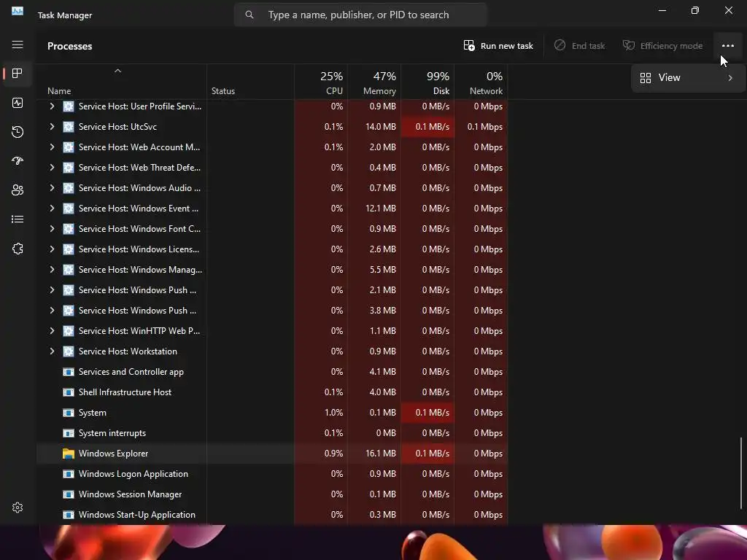Image resolution: width=747 pixels, height=560 pixels.
Task: Click the search input field
Action: (x=360, y=15)
